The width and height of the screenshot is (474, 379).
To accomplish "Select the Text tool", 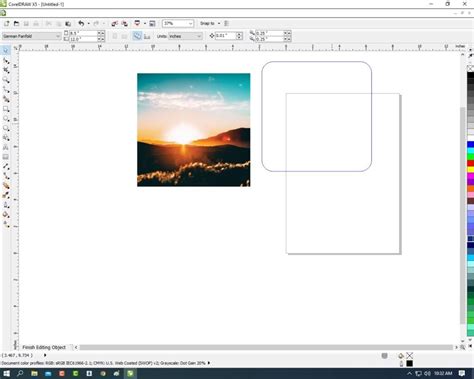I will coord(6,147).
